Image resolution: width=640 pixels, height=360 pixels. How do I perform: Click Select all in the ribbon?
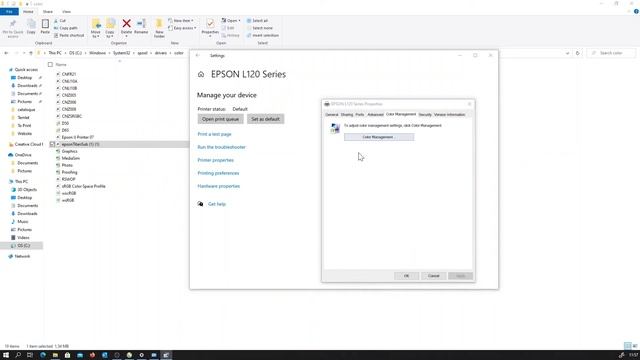click(257, 20)
